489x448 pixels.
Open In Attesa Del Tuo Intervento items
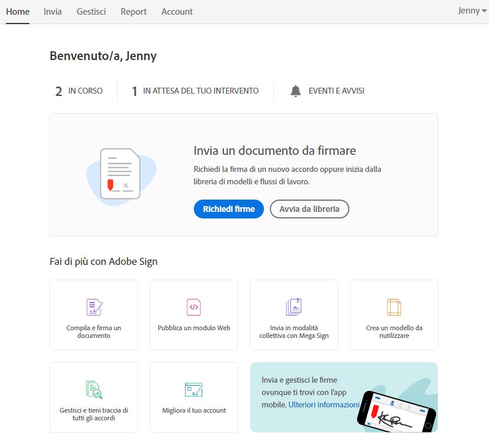[x=196, y=91]
